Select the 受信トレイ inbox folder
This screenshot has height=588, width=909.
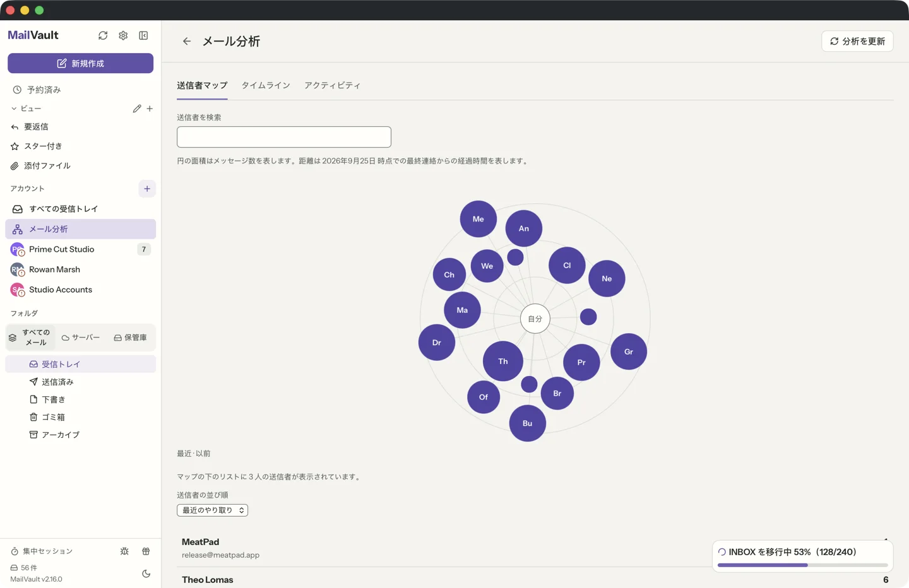[81, 364]
